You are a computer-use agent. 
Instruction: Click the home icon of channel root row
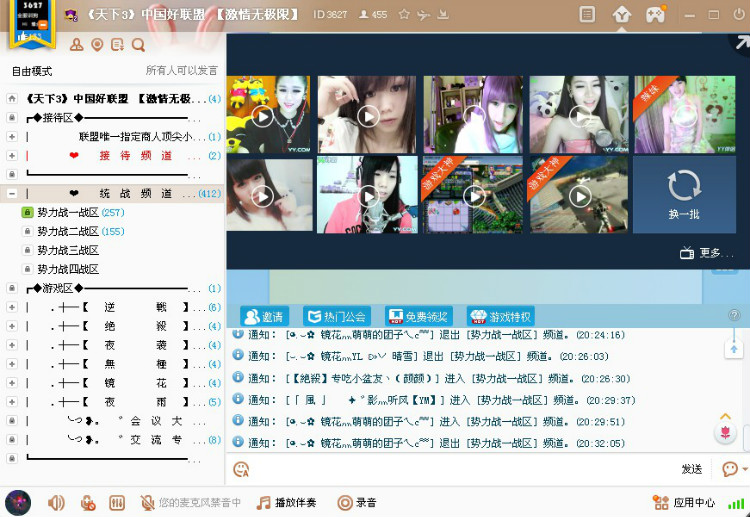[12, 99]
